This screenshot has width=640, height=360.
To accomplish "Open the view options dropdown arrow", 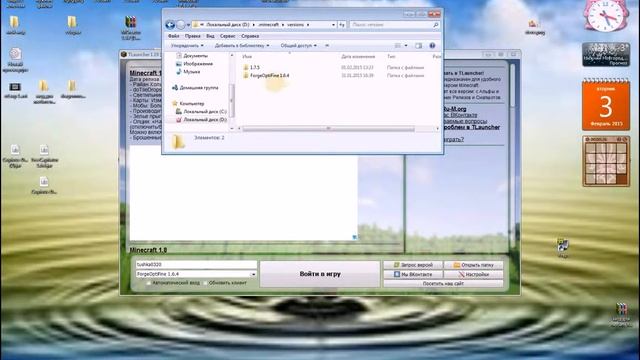I will [x=406, y=46].
